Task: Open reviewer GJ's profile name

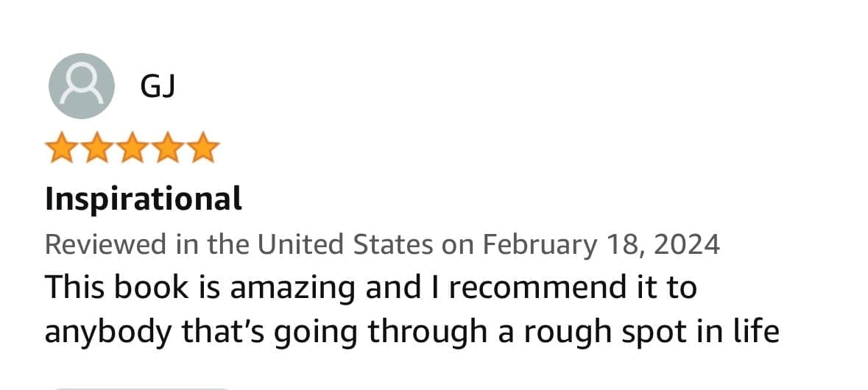Action: coord(158,86)
